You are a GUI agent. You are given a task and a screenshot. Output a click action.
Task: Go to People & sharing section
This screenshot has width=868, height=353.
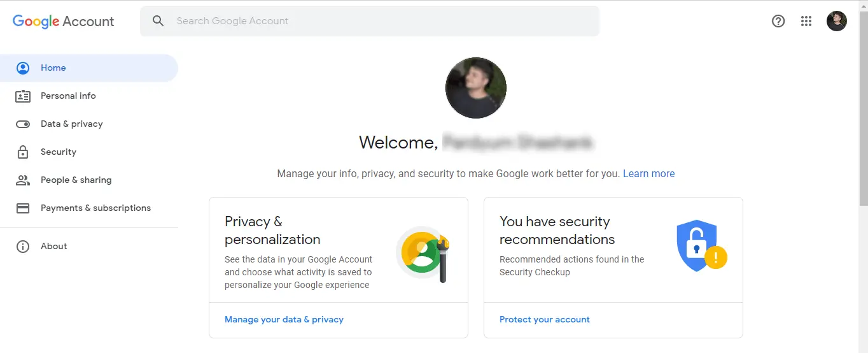[76, 180]
